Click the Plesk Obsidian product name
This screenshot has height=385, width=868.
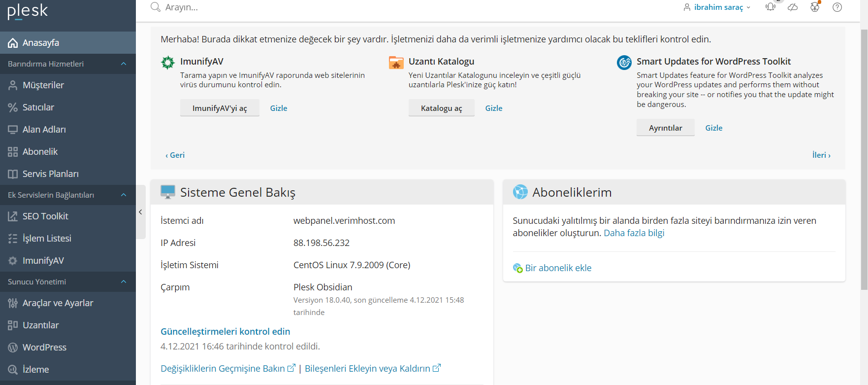click(323, 287)
